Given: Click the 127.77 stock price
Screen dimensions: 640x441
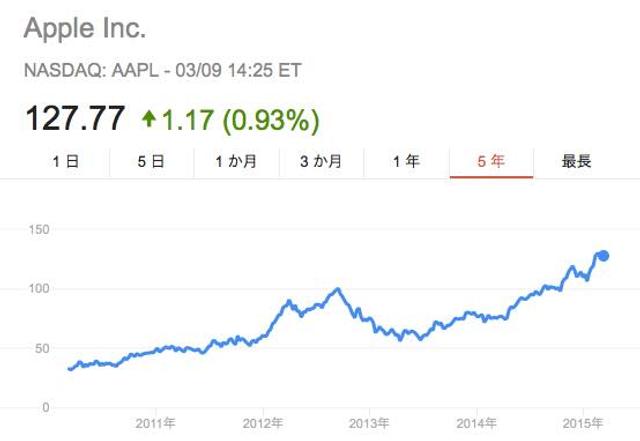Looking at the screenshot, I should pos(75,120).
